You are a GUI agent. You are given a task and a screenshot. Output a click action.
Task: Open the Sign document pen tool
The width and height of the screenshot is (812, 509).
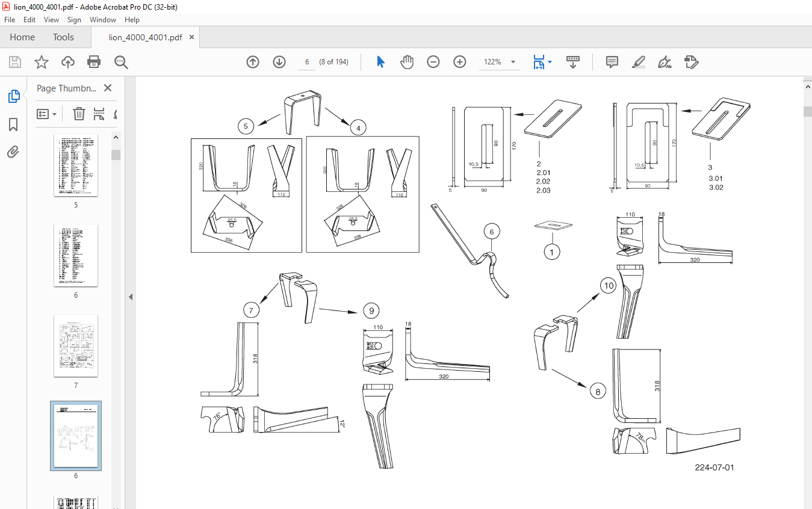pos(665,62)
